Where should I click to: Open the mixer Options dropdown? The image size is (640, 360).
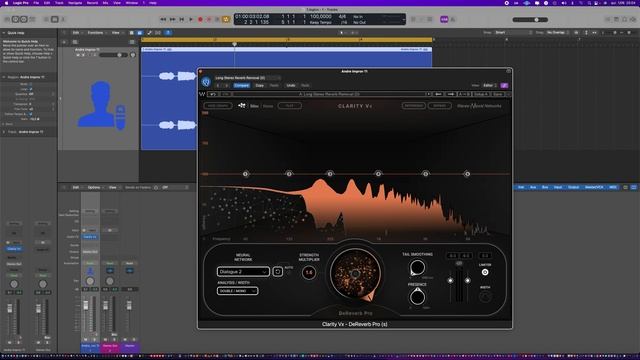[x=95, y=187]
